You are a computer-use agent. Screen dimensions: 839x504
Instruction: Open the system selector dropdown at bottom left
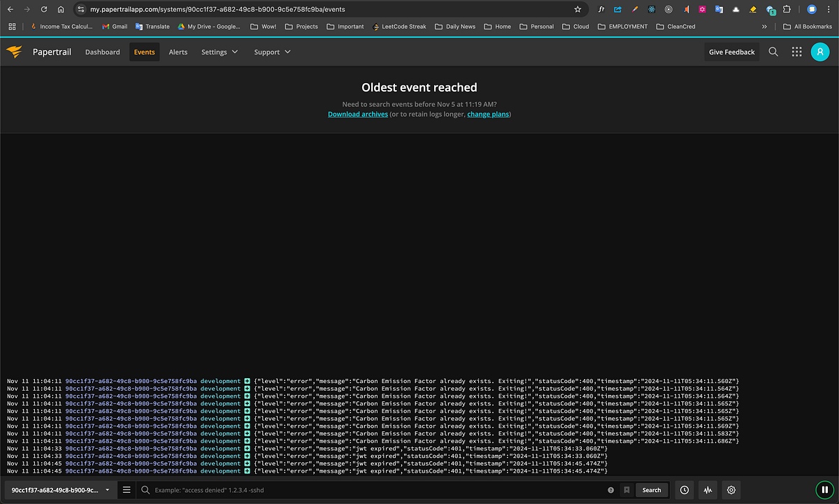coord(59,490)
